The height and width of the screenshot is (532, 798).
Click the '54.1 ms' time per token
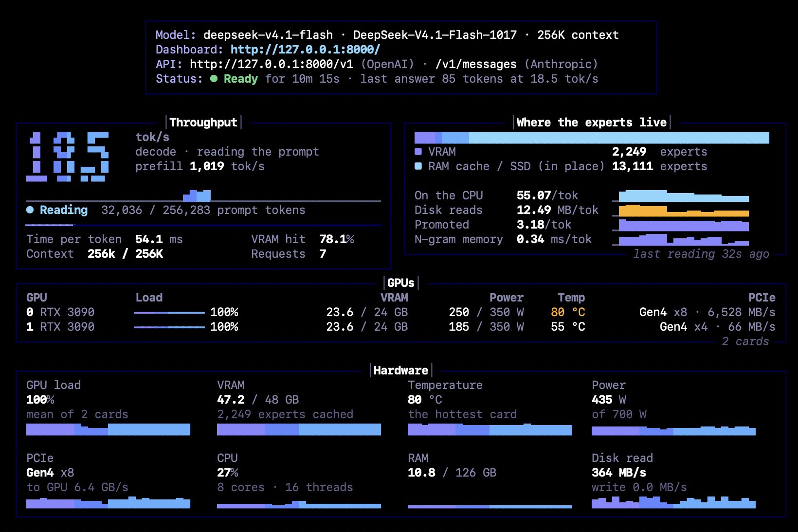coord(159,239)
